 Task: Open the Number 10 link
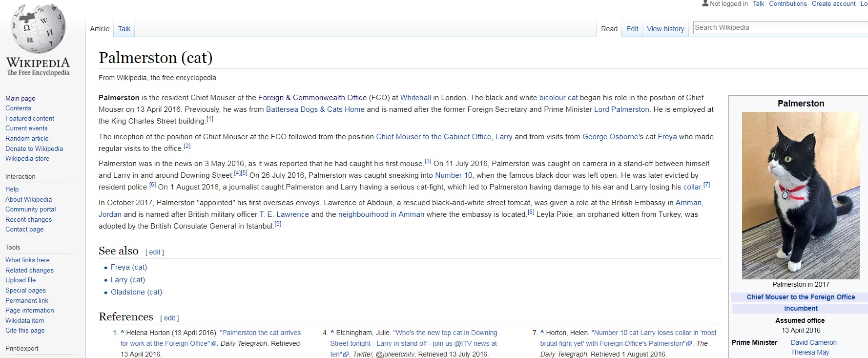coord(454,175)
